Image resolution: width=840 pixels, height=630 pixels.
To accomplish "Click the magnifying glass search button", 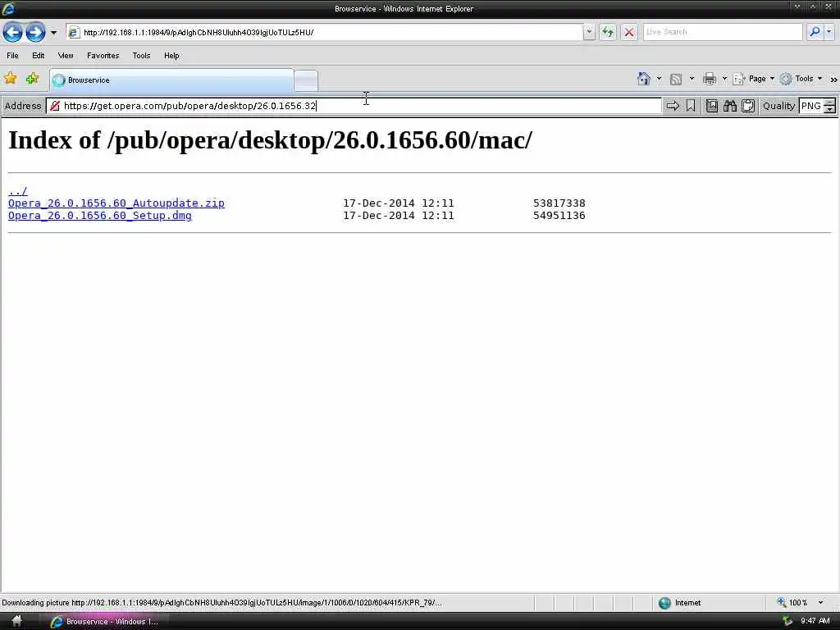I will (x=815, y=32).
